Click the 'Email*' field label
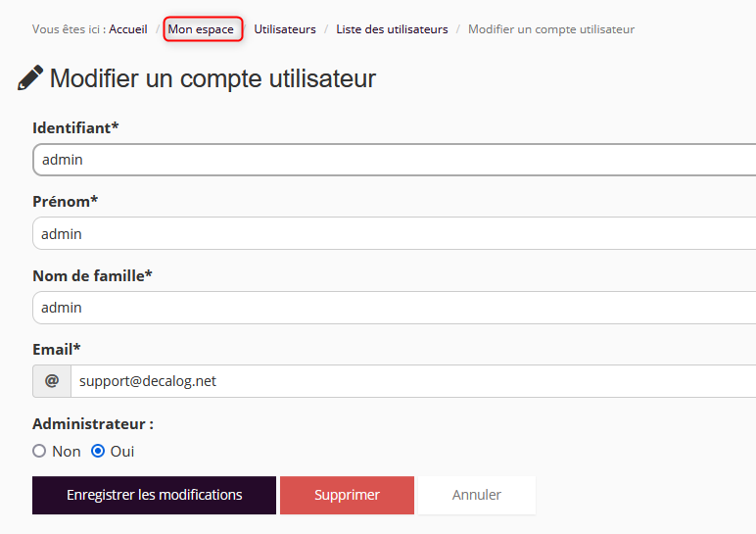Screen dimensions: 756x534 tap(57, 350)
